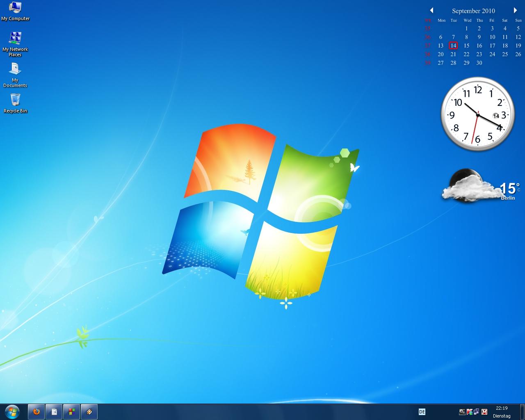Select highlighted date 14 in calendar
Image resolution: width=525 pixels, height=420 pixels.
[x=453, y=46]
